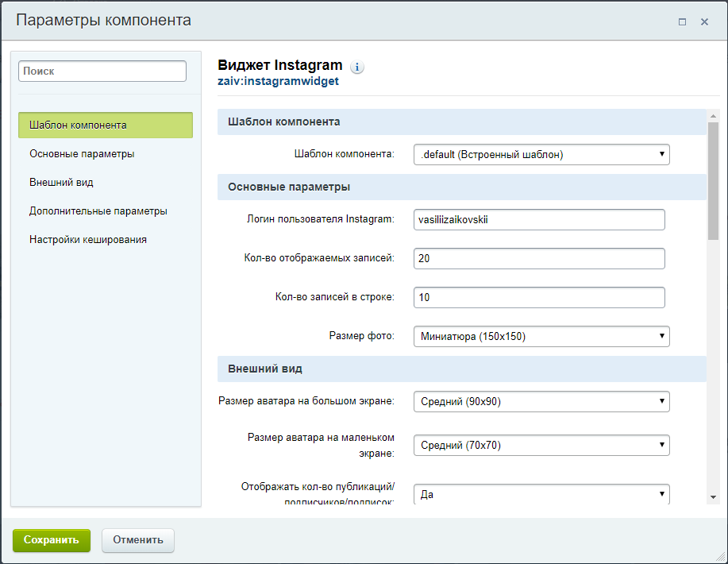Focus the Поиск search field

pos(102,71)
